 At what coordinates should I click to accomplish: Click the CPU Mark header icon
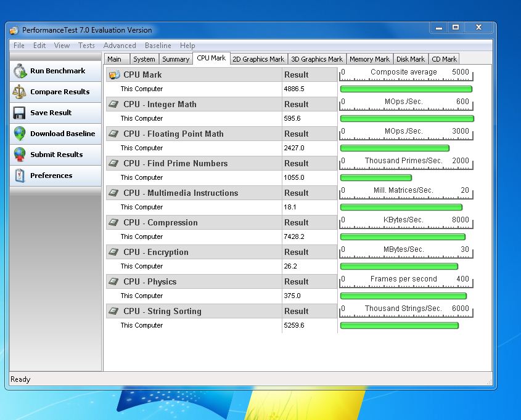coord(114,75)
